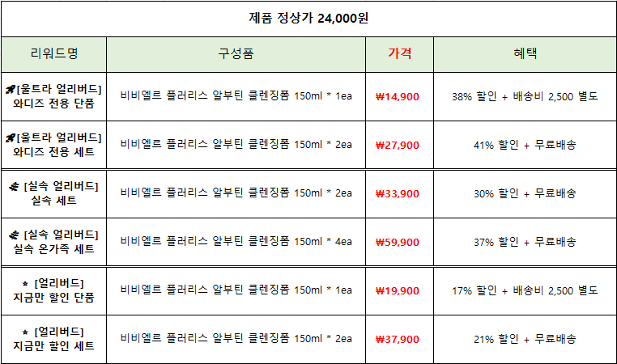Screen dimensions: 617x364
Task: Click the red 가격 column header
Action: (x=399, y=54)
